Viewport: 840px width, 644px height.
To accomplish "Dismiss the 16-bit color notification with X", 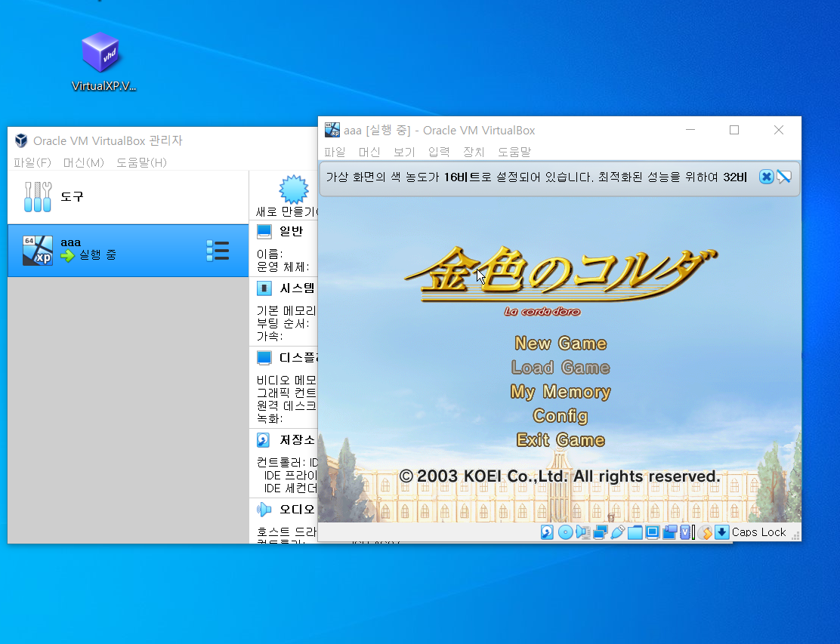I will point(766,177).
